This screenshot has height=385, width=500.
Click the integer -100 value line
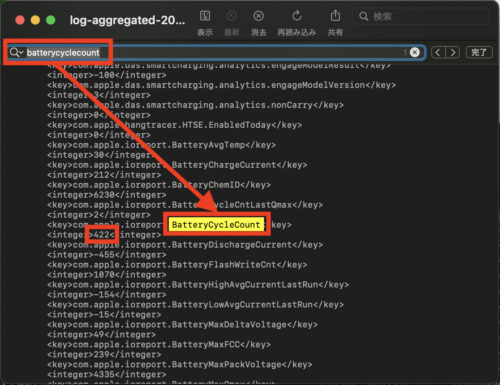(x=107, y=75)
